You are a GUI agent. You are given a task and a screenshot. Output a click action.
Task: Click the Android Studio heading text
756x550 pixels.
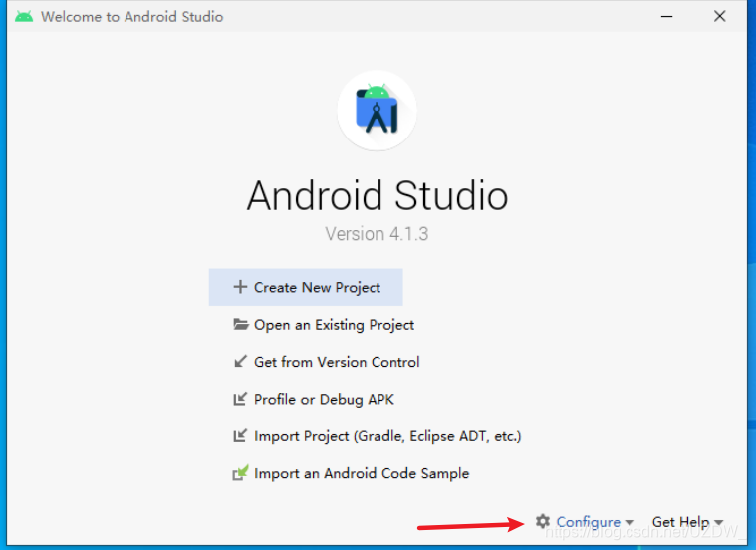point(378,195)
